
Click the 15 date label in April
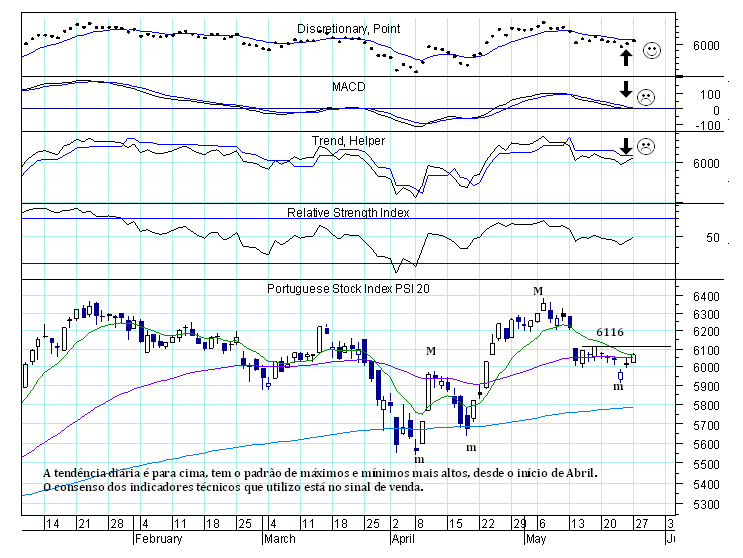coord(455,524)
